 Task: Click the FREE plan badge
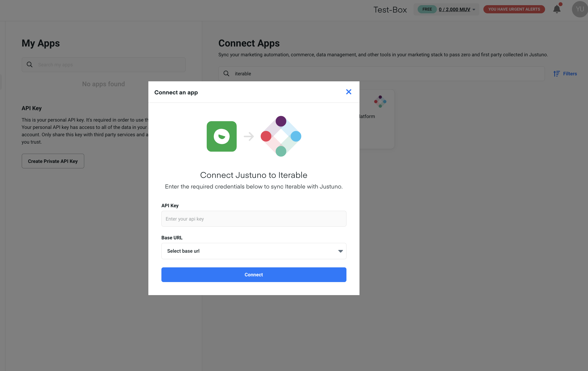point(427,9)
